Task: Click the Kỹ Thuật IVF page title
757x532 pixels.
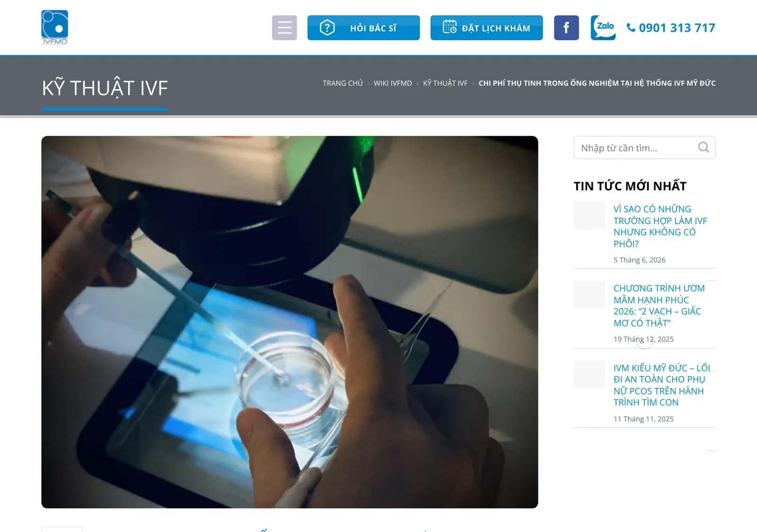Action: 105,88
